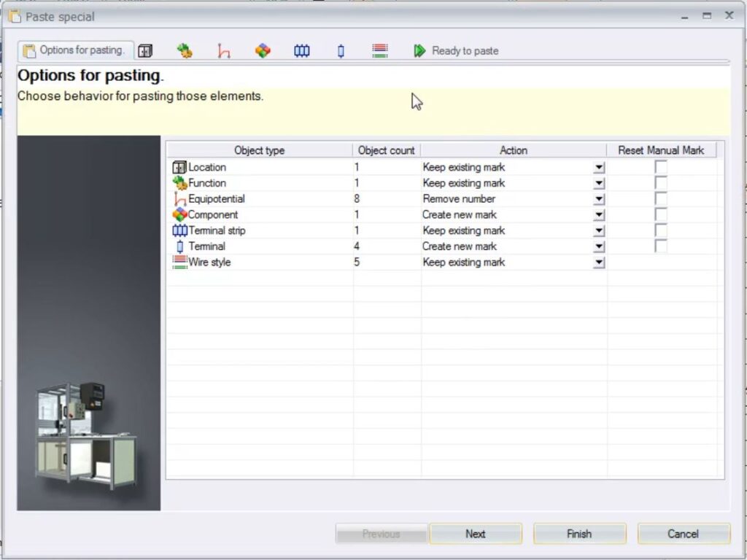Image resolution: width=747 pixels, height=560 pixels.
Task: Minimize the Paste special window
Action: pos(684,17)
